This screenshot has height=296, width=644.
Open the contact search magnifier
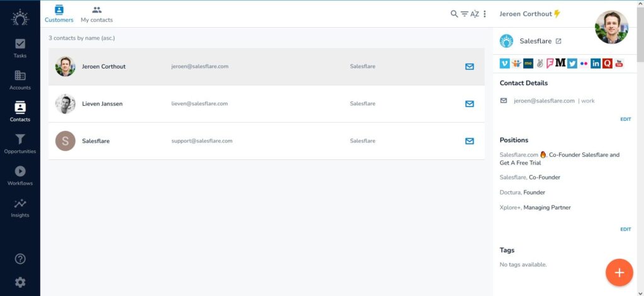click(454, 14)
